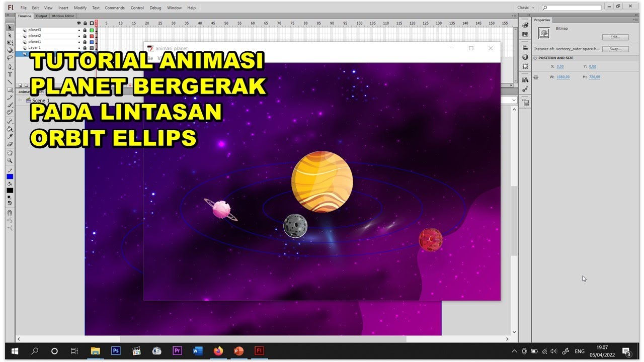Click the Scene 1 breadcrumb
This screenshot has height=362, width=644.
[40, 101]
